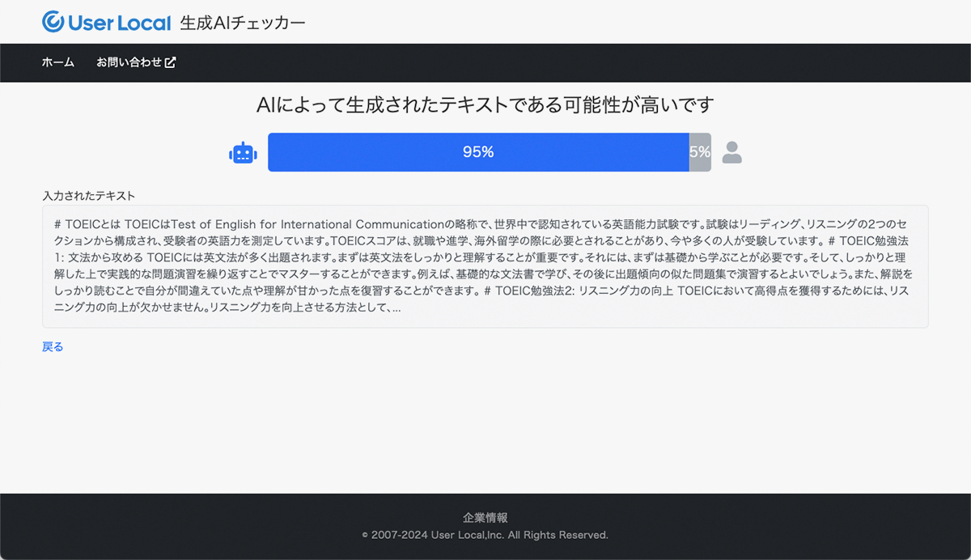The height and width of the screenshot is (560, 971).
Task: Click the blue robot AI icon
Action: pos(243,152)
